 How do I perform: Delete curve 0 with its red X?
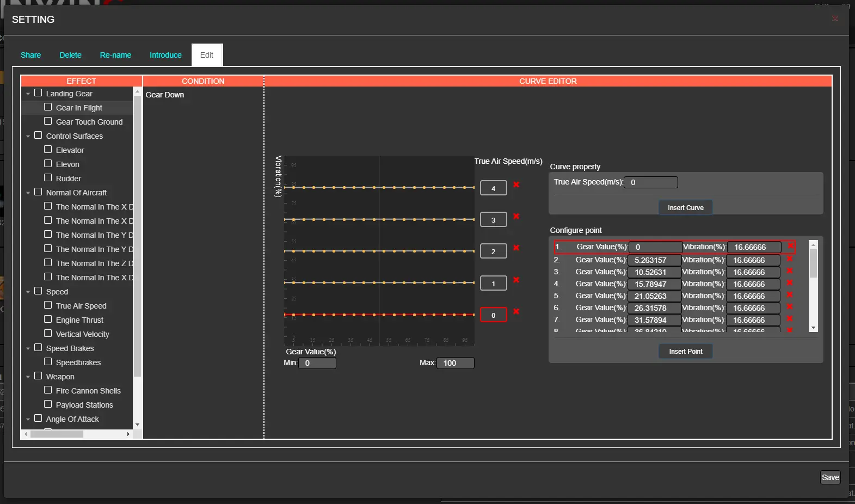[516, 311]
